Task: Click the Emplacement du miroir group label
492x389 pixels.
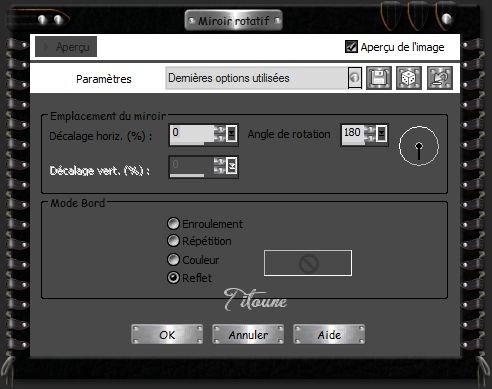Action: pos(108,116)
